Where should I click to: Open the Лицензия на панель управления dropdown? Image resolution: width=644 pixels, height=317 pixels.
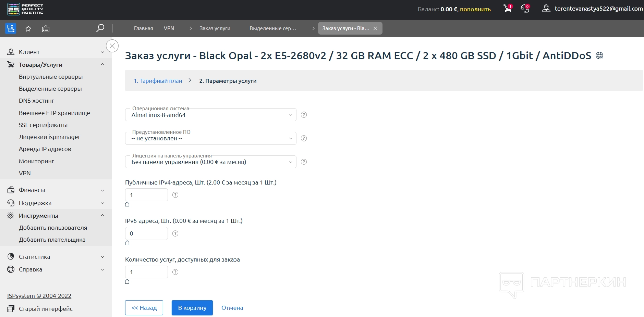211,162
